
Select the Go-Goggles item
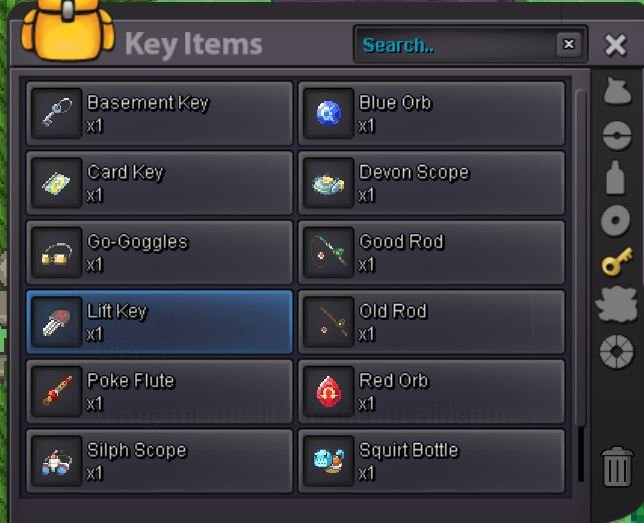tap(159, 252)
